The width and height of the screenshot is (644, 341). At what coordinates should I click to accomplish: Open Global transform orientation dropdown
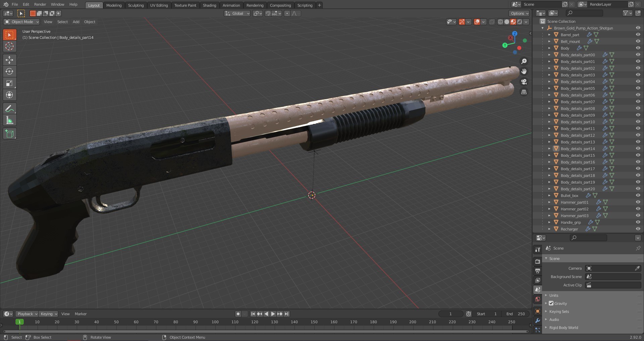pos(237,13)
